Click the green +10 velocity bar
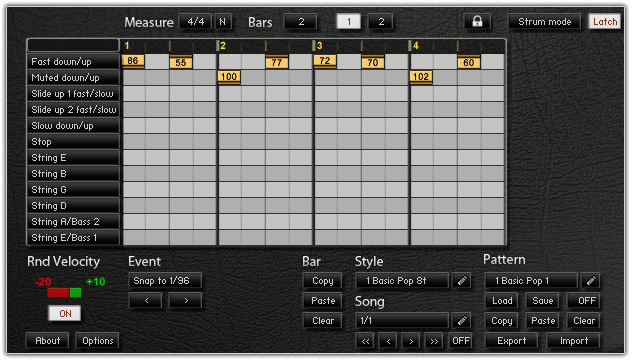Image resolution: width=632 pixels, height=361 pixels. pos(75,293)
